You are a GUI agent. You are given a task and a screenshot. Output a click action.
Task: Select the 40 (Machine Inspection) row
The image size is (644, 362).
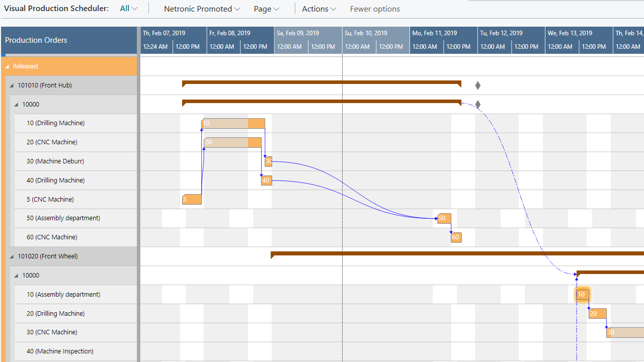point(60,351)
